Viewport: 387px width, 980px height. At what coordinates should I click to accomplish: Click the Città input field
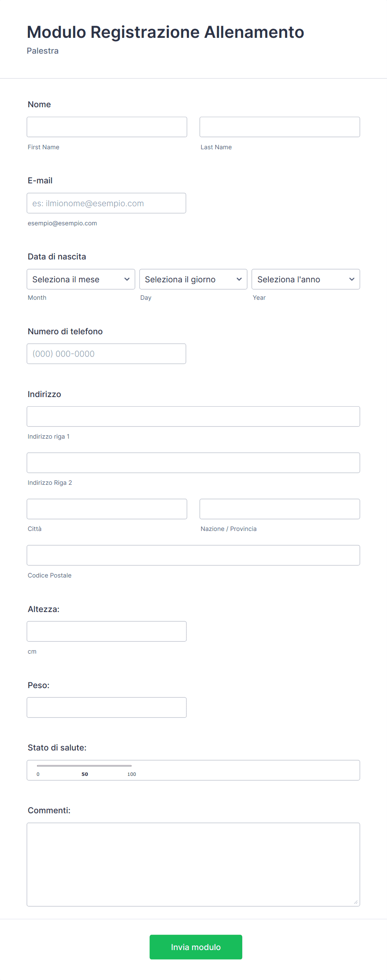tap(107, 509)
